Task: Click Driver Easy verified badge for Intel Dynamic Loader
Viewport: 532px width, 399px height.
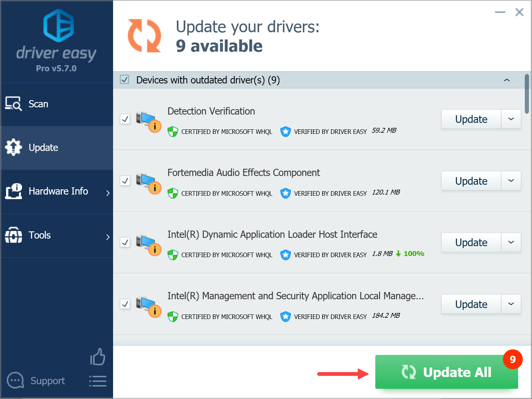Action: (x=285, y=255)
